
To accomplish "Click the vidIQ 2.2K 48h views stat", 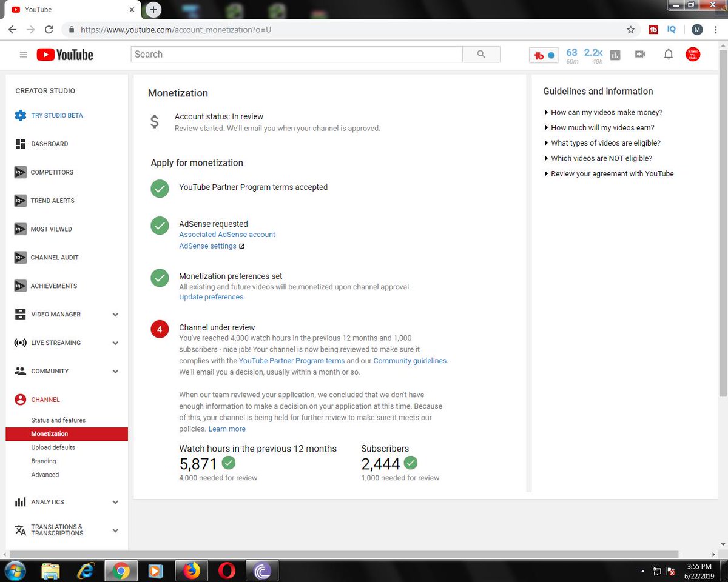I will coord(593,56).
